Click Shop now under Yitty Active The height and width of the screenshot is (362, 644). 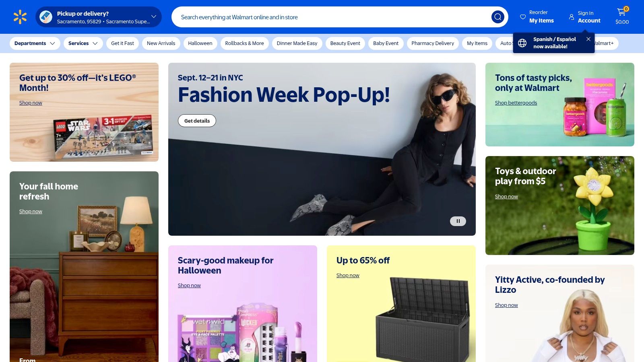(506, 305)
